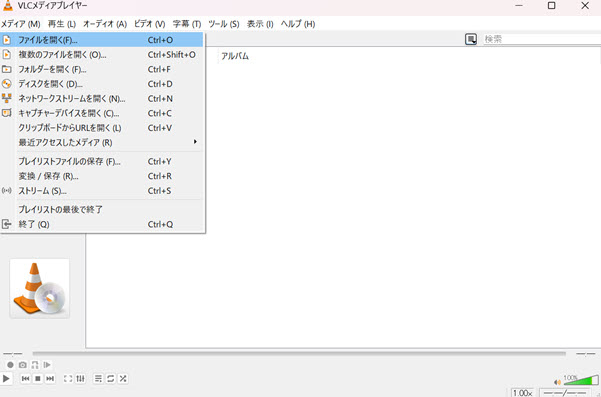Select キャプチャーデバイスを開く (C)...
Image resolution: width=601 pixels, height=397 pixels.
click(102, 113)
